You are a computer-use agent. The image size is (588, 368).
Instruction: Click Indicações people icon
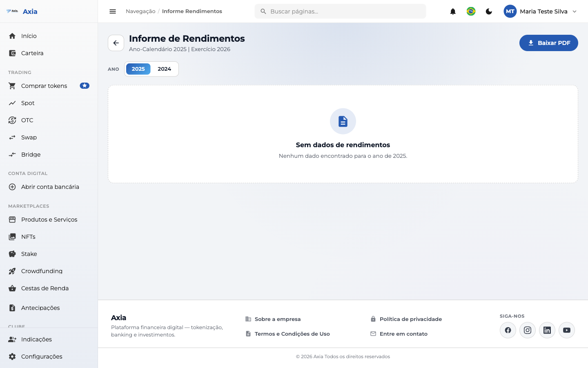[12, 339]
